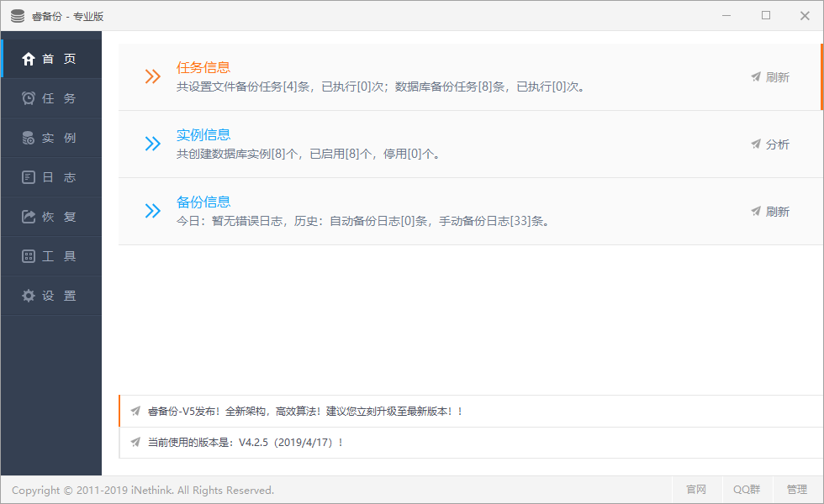Click paper plane icon on current version notice
The width and height of the screenshot is (824, 504).
pos(135,442)
